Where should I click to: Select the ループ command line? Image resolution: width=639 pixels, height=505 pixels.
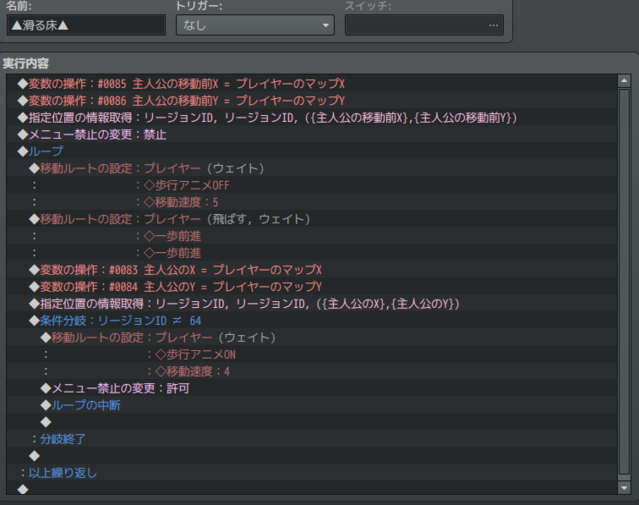[x=312, y=151]
